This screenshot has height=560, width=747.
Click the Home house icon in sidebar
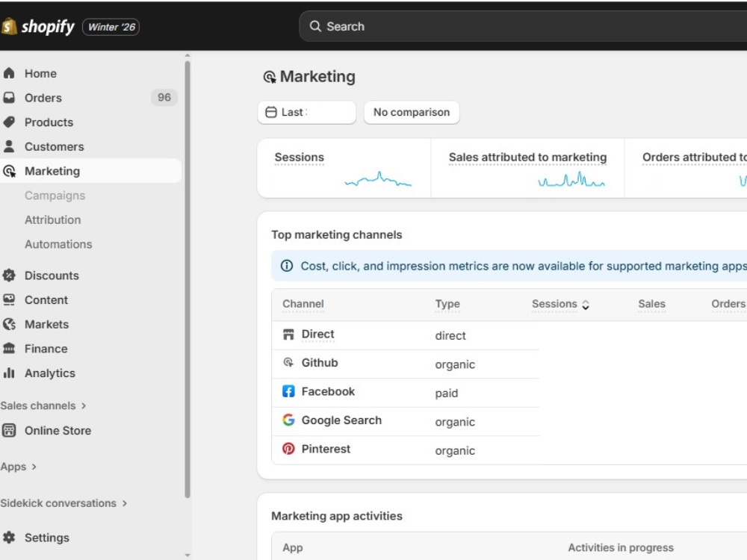coord(9,73)
